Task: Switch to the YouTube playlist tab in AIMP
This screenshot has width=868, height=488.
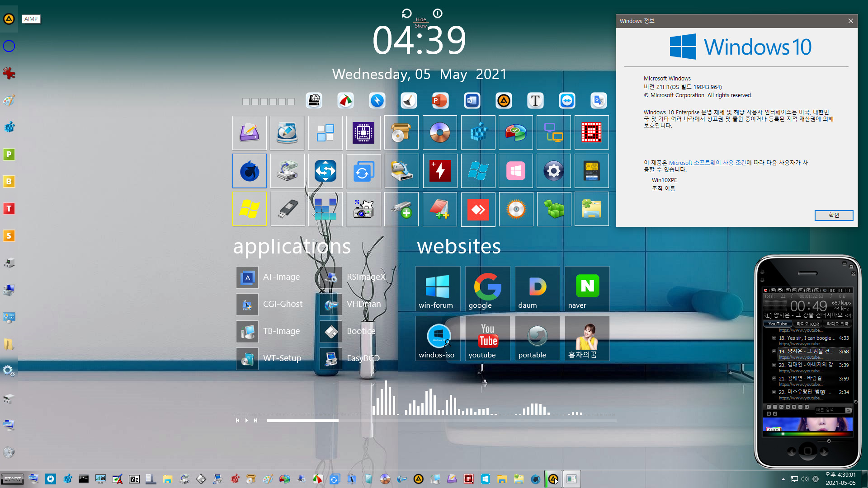Action: click(778, 324)
